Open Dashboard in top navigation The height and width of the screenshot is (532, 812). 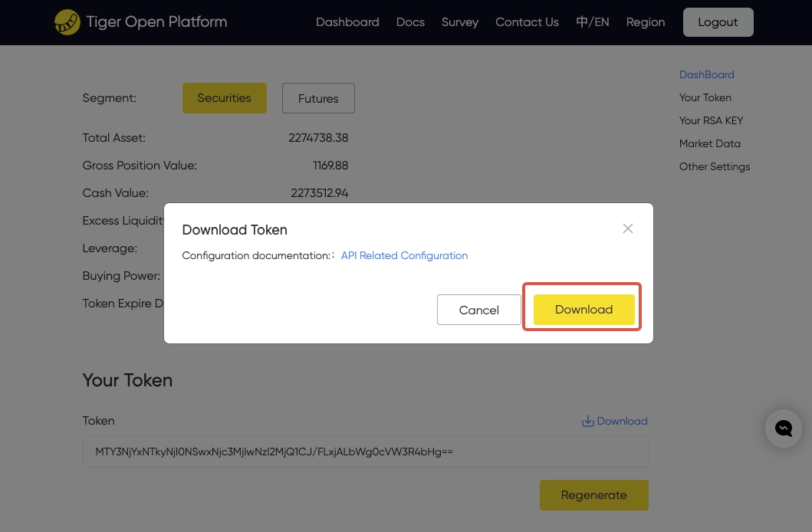click(347, 22)
